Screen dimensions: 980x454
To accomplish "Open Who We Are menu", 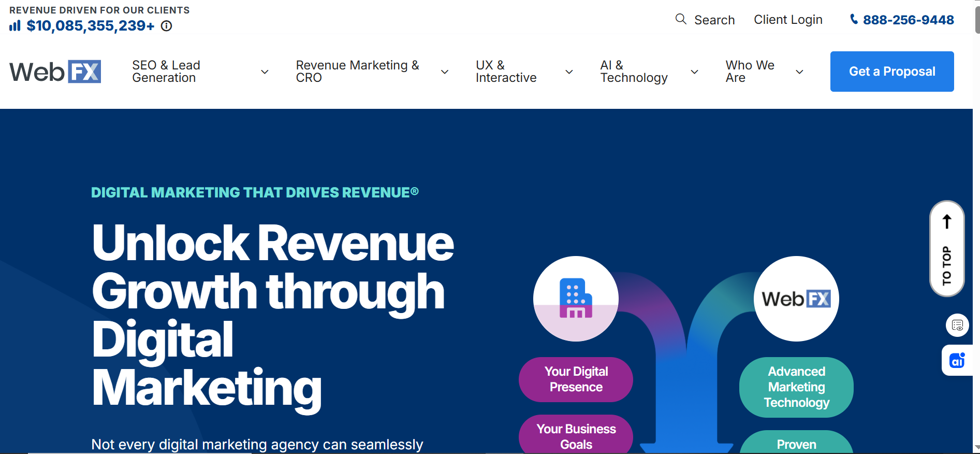I will [x=750, y=72].
